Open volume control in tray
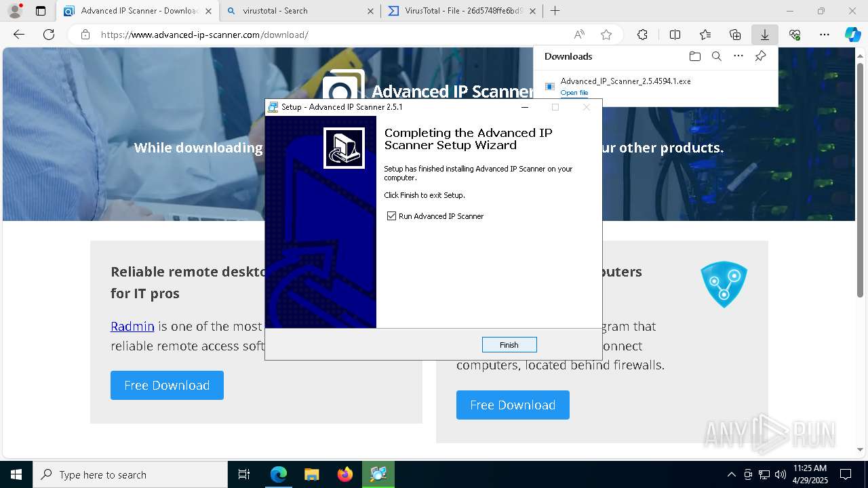The height and width of the screenshot is (488, 868). click(781, 474)
